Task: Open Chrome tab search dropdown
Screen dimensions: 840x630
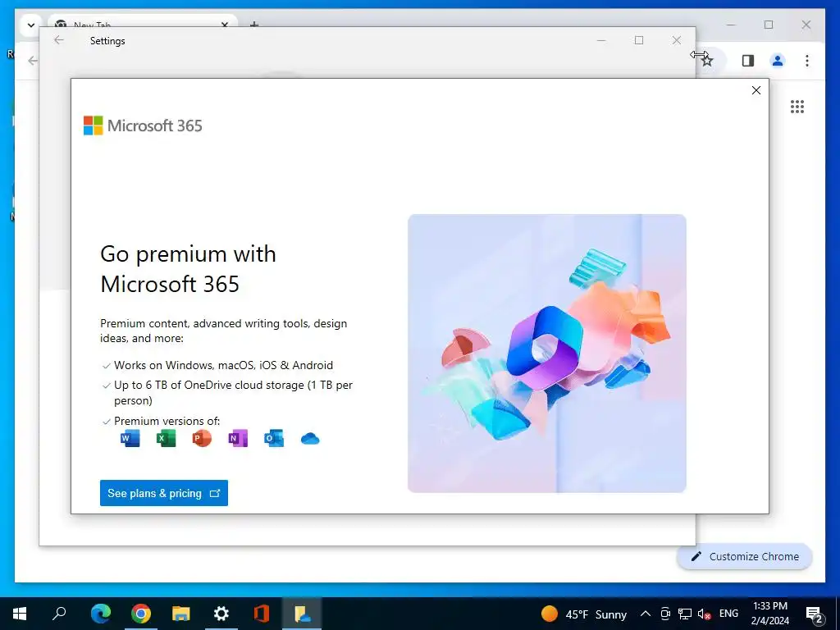Action: click(30, 25)
